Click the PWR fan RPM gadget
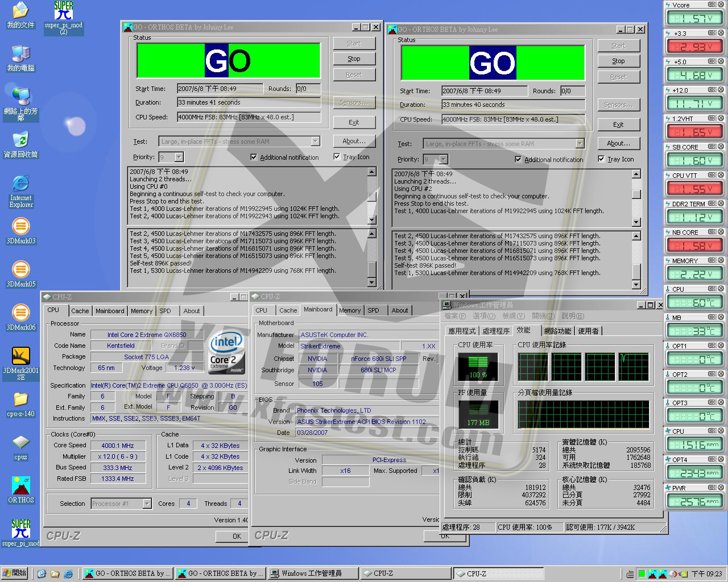728x582 pixels. (x=695, y=497)
